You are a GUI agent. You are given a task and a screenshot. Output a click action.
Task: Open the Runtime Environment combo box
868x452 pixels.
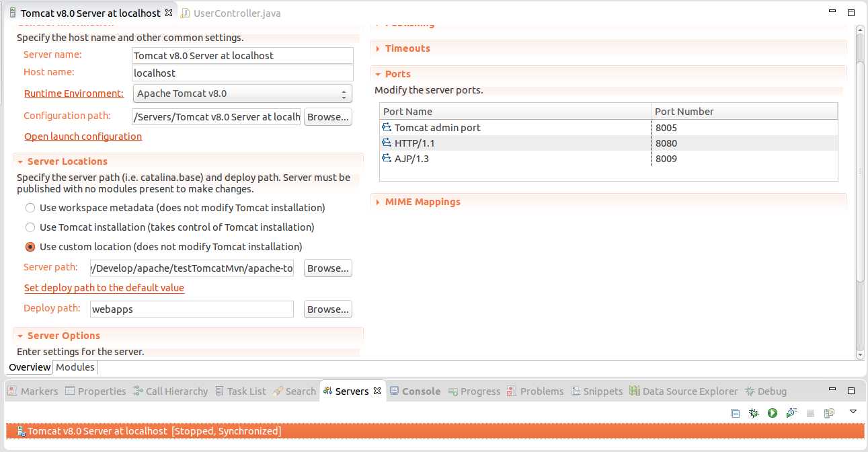click(x=243, y=93)
